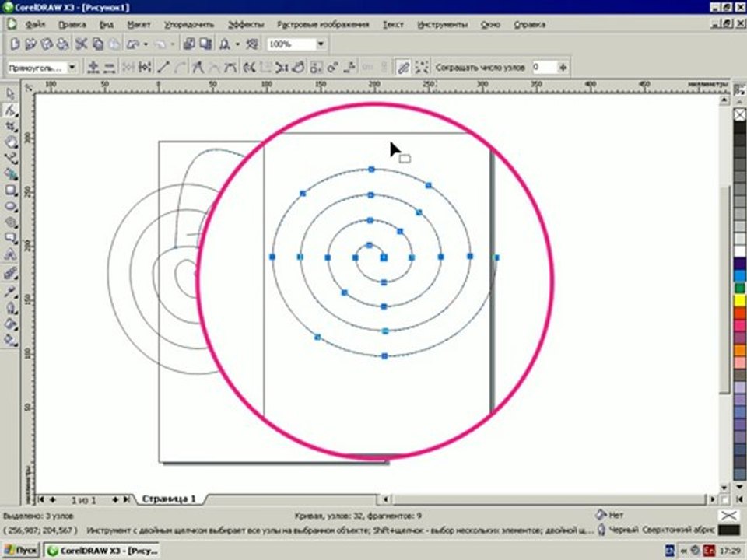The image size is (747, 560).
Task: Click the Auto-close curve button
Action: pyautogui.click(x=298, y=68)
